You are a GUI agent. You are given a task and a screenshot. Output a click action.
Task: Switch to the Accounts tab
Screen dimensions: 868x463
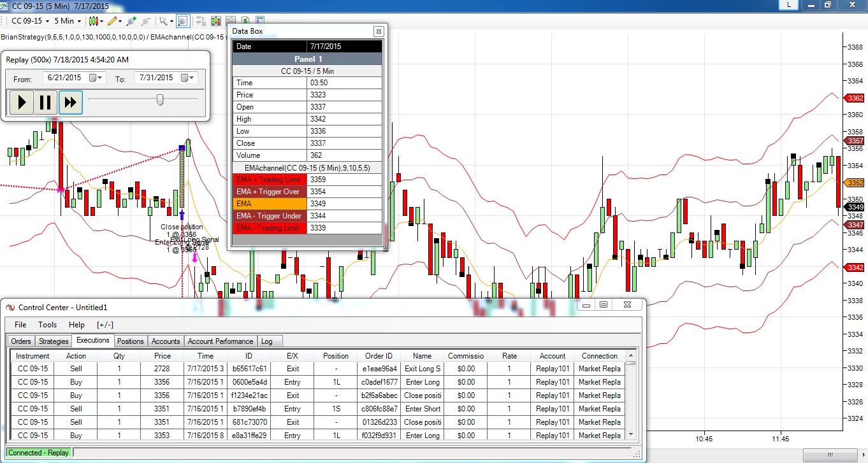166,341
